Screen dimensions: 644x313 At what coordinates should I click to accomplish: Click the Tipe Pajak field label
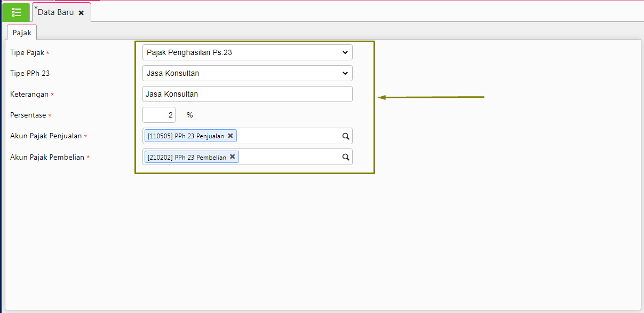click(27, 53)
